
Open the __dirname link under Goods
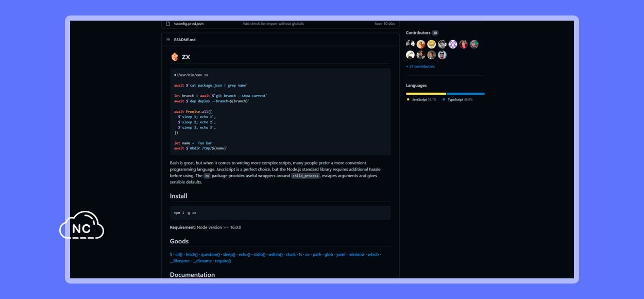click(202, 261)
